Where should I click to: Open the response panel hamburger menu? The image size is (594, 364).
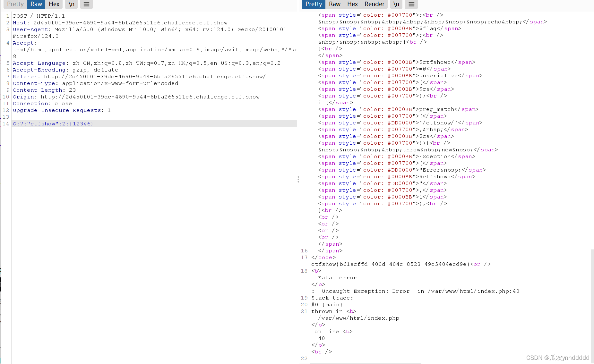(411, 4)
